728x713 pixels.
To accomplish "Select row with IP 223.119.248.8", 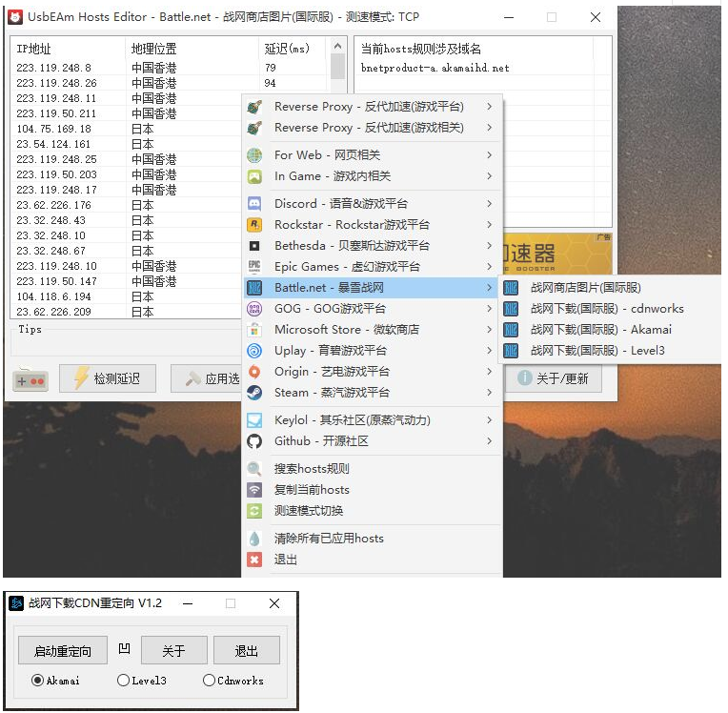I will pos(170,68).
